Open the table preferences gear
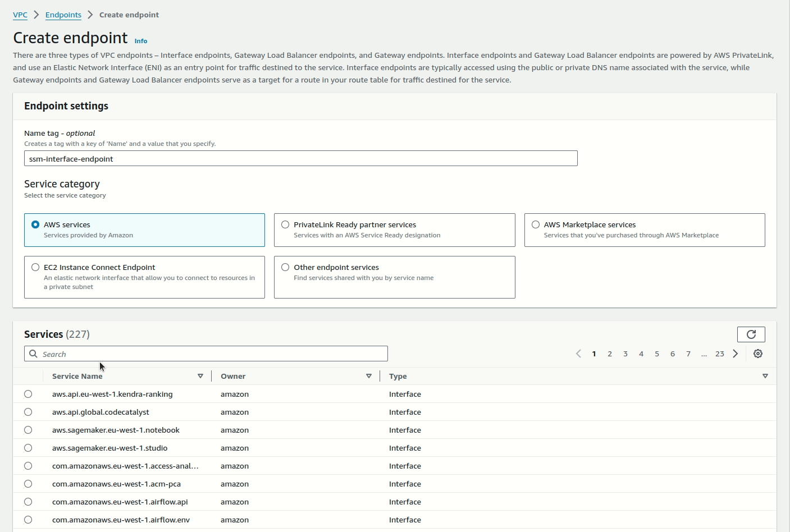Viewport: 790px width, 532px height. point(758,354)
